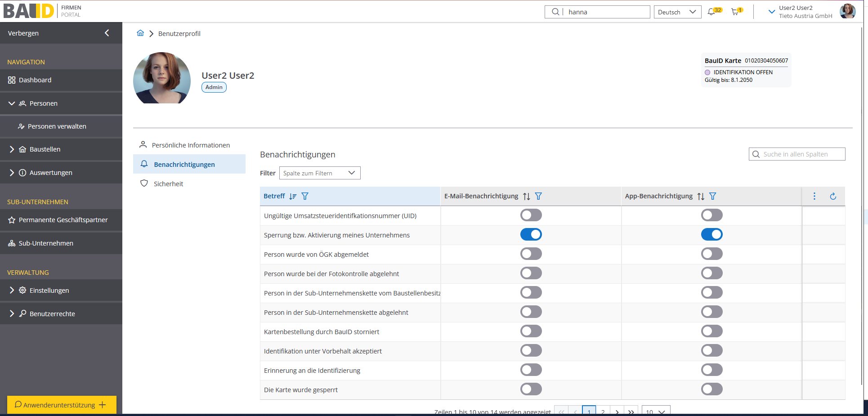The image size is (868, 416).
Task: Open Personen verwalten
Action: [61, 126]
